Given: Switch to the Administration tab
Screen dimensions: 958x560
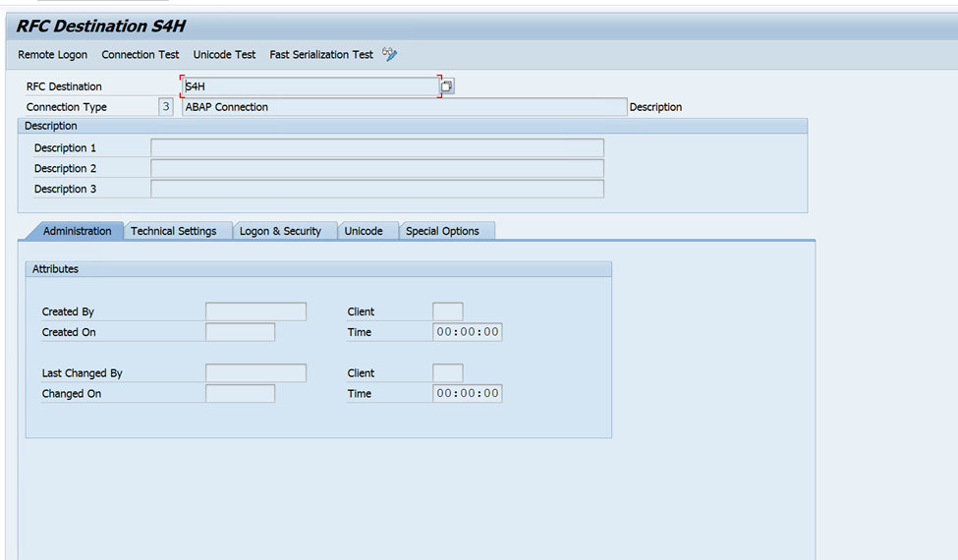Looking at the screenshot, I should (x=77, y=231).
